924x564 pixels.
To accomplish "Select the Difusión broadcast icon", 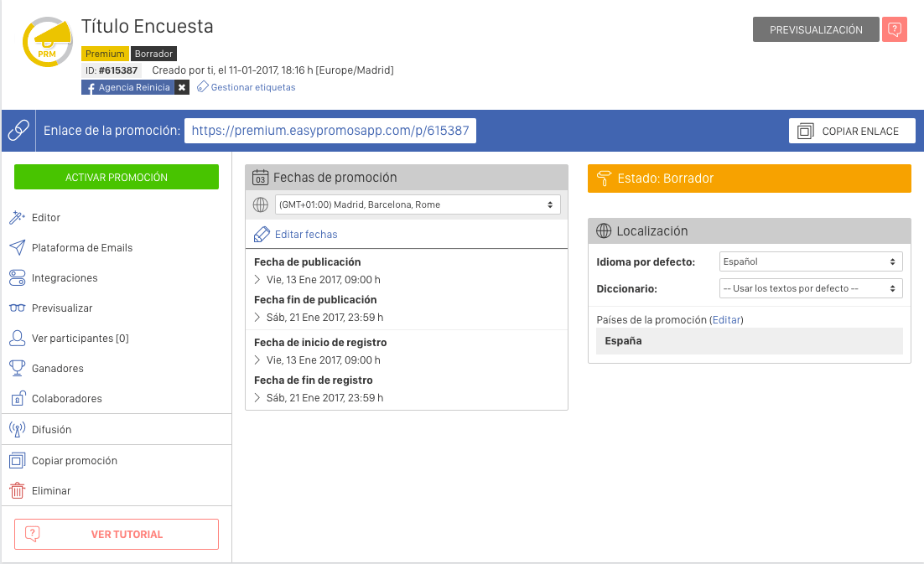I will coord(17,430).
